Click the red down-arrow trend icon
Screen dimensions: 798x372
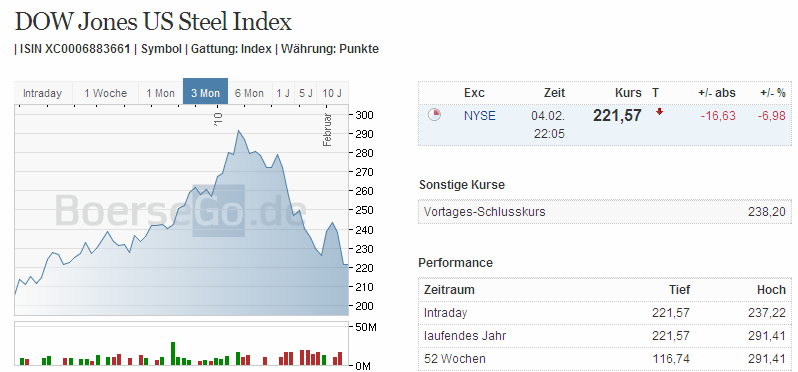[x=660, y=112]
